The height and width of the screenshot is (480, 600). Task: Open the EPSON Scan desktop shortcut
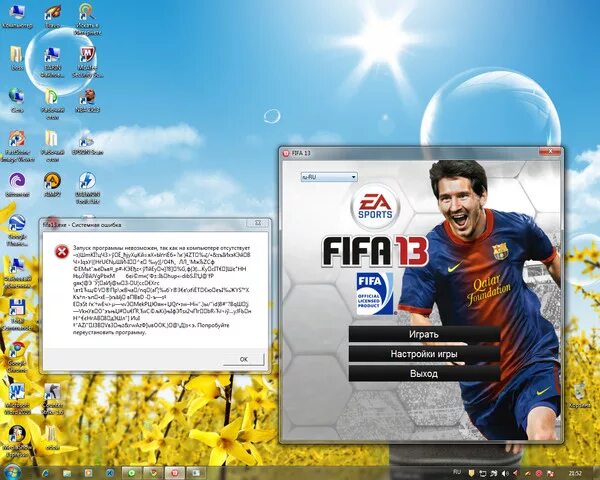pyautogui.click(x=88, y=142)
